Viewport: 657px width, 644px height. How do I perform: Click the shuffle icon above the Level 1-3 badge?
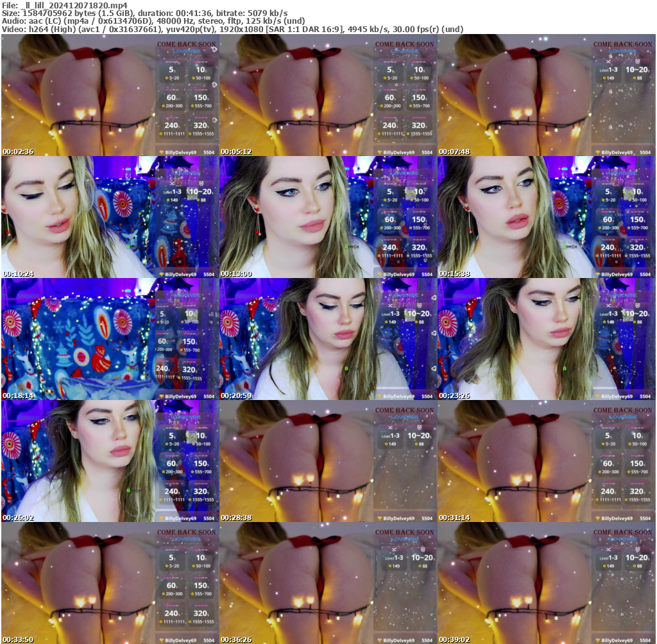tap(608, 62)
